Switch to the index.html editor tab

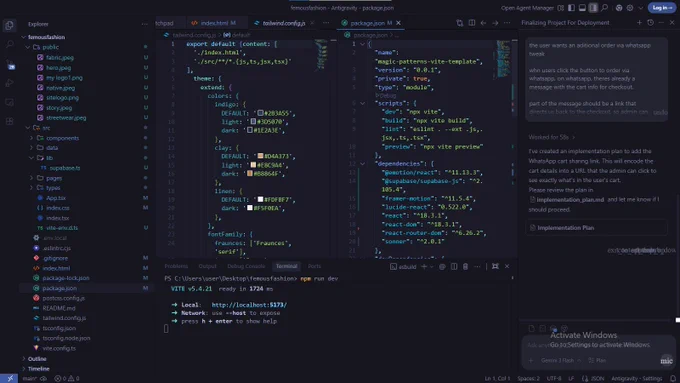coord(215,23)
